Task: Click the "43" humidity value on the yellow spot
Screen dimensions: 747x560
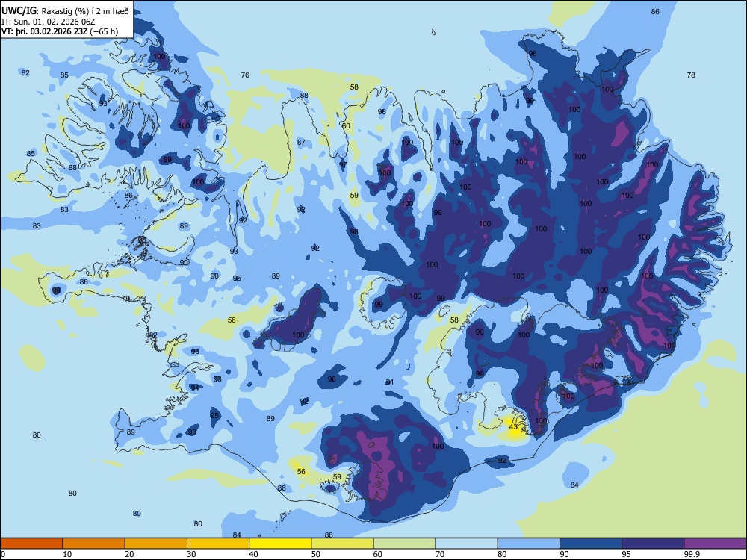Action: pos(513,426)
